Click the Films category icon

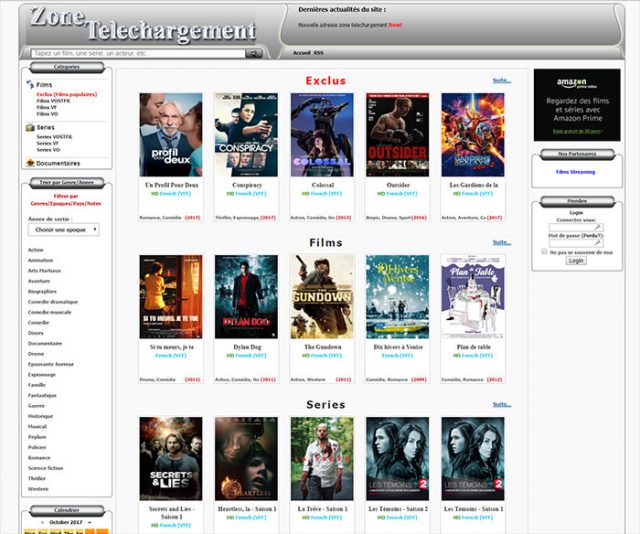click(x=30, y=84)
